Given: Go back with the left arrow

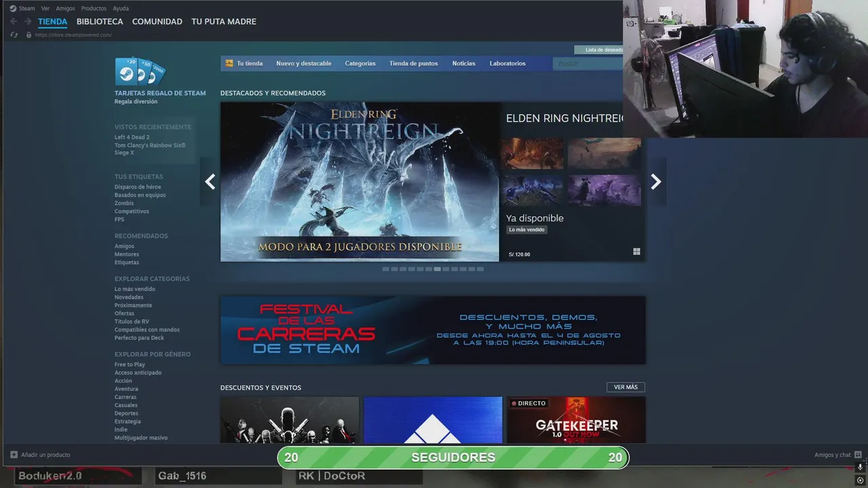Looking at the screenshot, I should 14,22.
